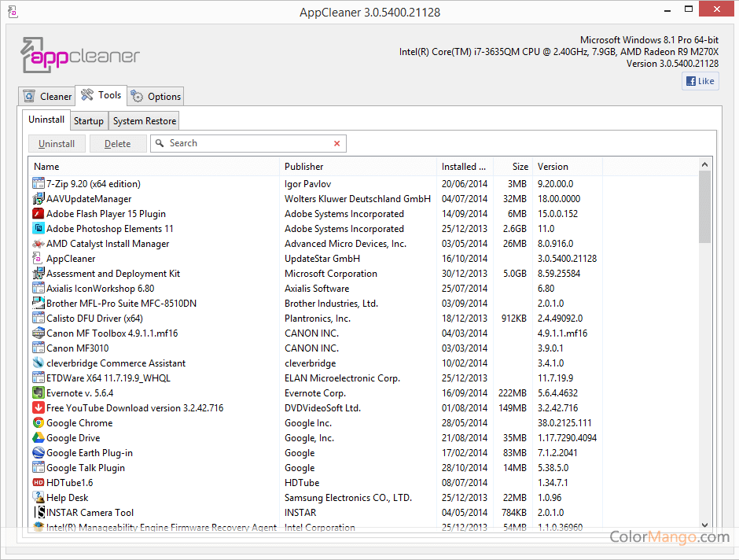Click the Google Drive icon

39,438
